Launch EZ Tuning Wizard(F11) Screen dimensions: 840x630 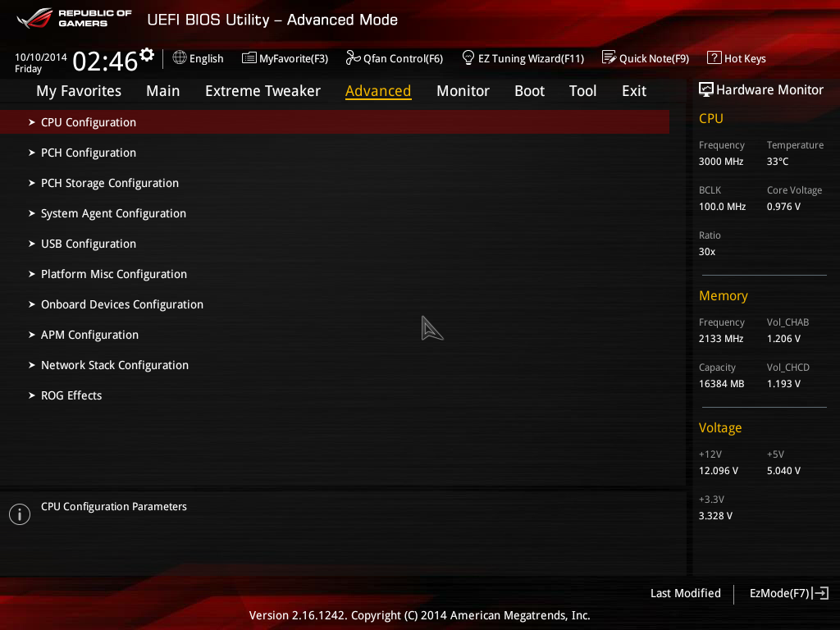click(x=523, y=58)
